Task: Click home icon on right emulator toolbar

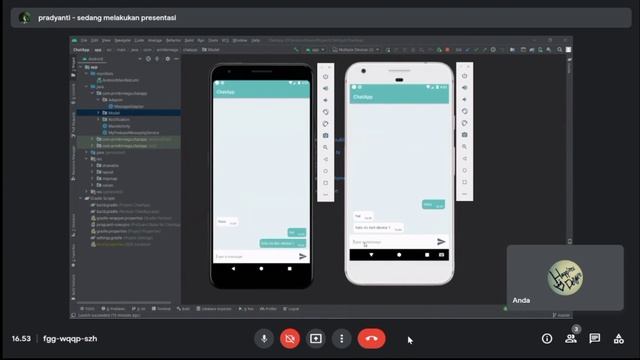Action: (x=464, y=170)
